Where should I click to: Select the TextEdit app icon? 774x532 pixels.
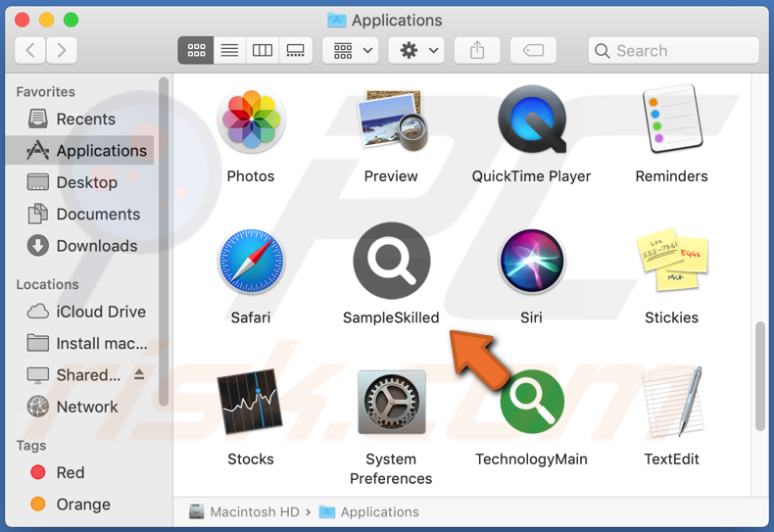pos(673,402)
